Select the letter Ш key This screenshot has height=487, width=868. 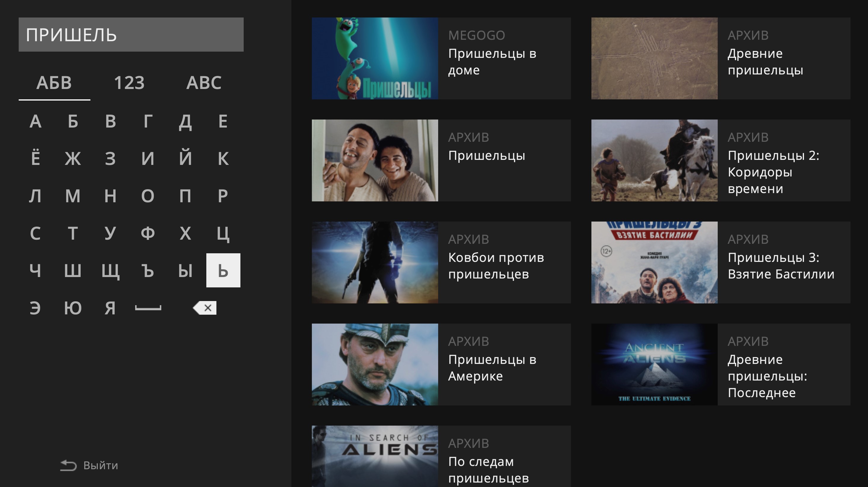click(x=73, y=270)
